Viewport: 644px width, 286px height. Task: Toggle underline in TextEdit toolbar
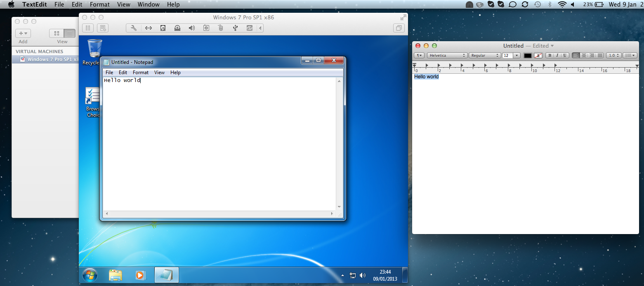tap(564, 56)
